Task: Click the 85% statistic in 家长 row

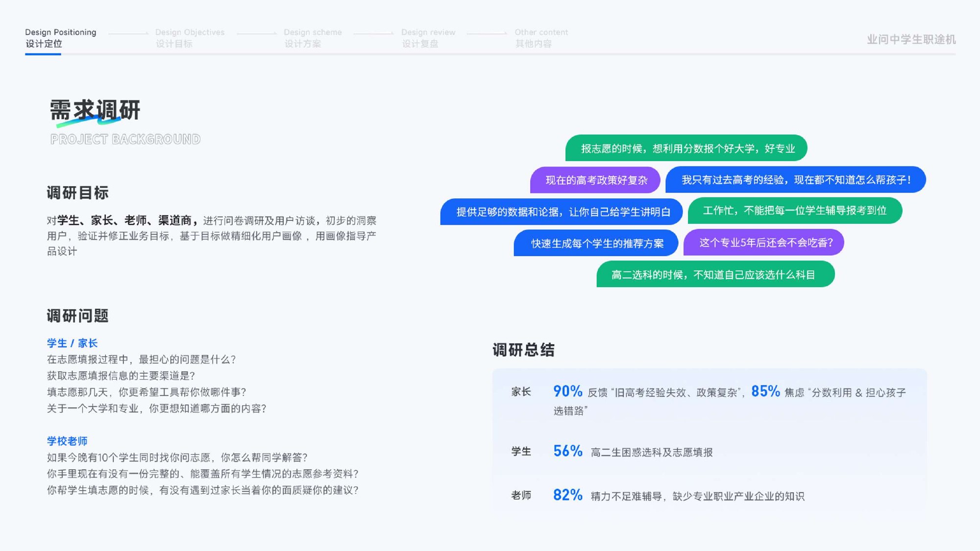Action: point(765,391)
